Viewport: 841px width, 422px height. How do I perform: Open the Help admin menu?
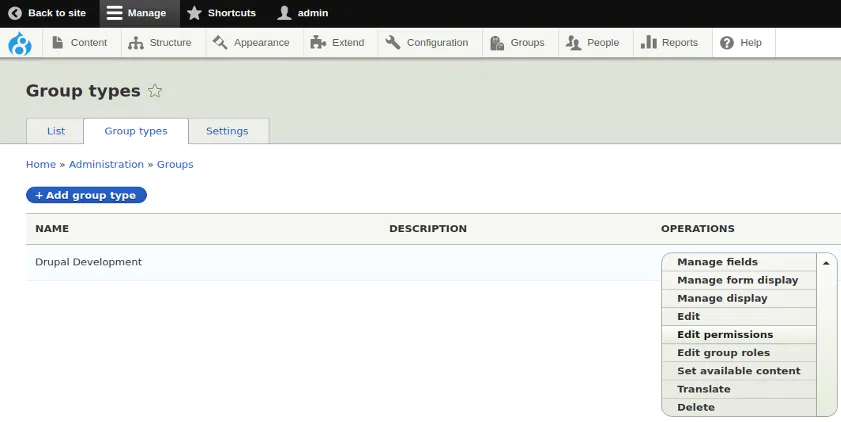[743, 43]
